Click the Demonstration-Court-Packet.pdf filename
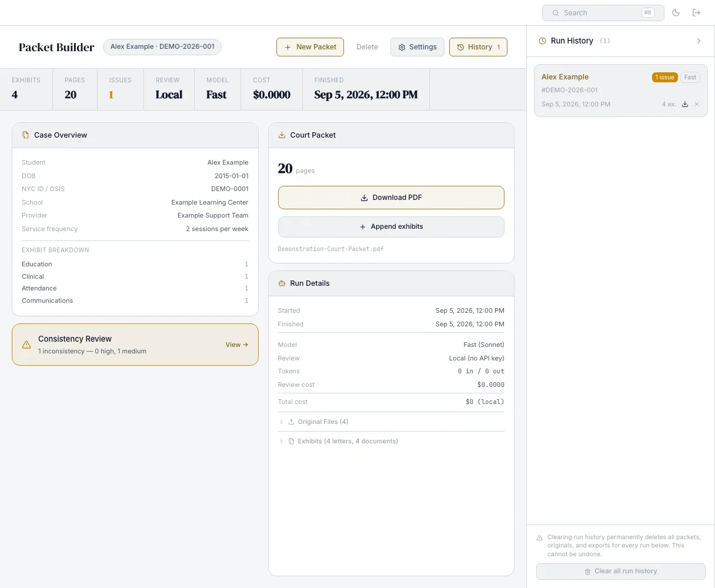Image resolution: width=715 pixels, height=588 pixels. click(x=330, y=249)
